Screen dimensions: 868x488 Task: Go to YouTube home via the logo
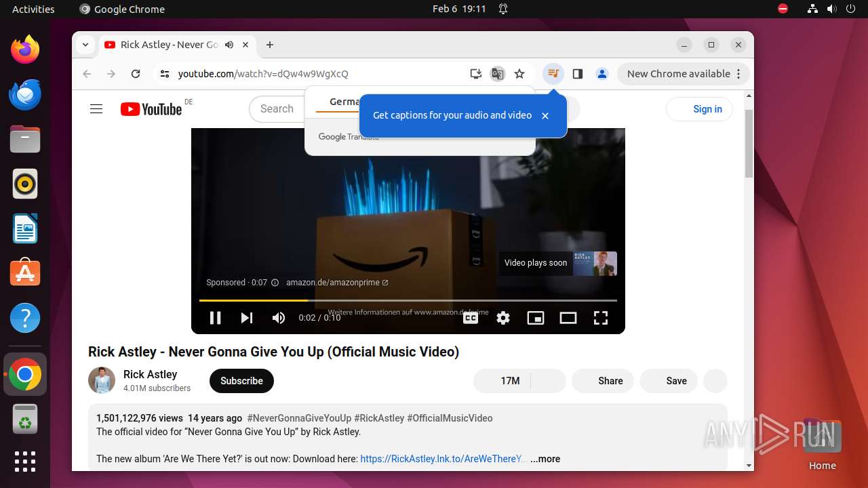tap(151, 109)
